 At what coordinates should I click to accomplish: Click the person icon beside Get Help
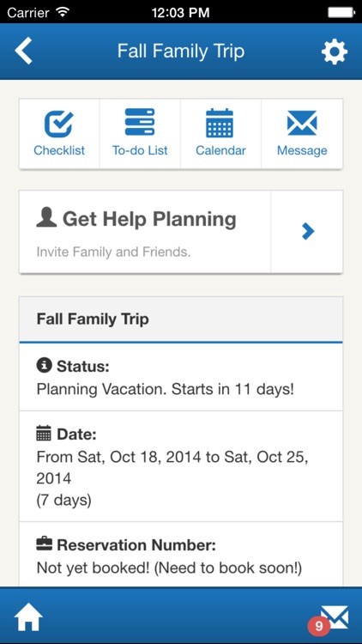pyautogui.click(x=46, y=218)
